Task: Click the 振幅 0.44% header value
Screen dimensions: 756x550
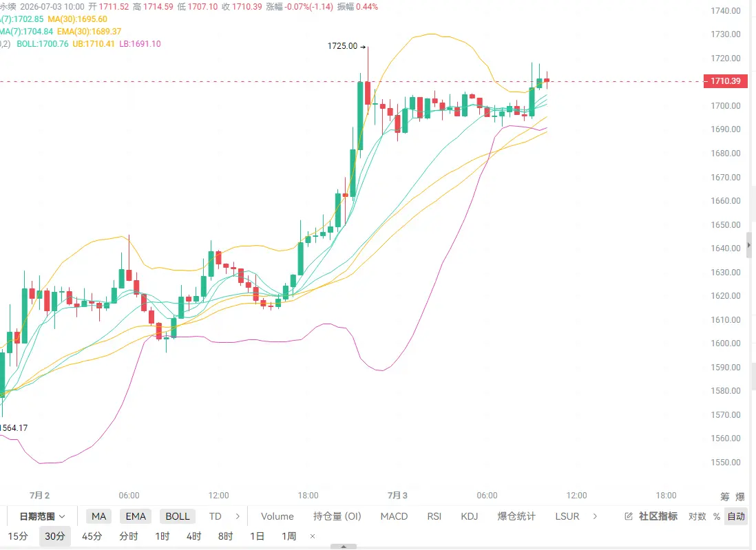Action: (x=357, y=7)
